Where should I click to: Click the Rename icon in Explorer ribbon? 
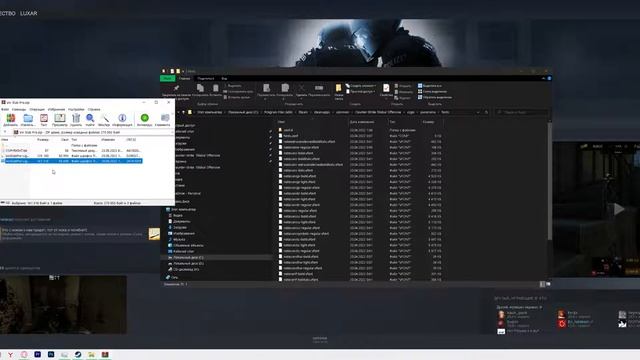tap(319, 88)
